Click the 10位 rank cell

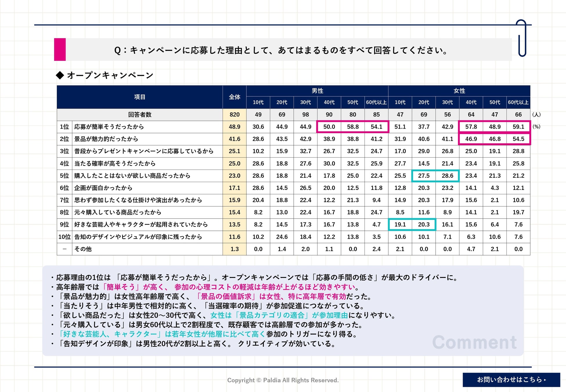(x=64, y=237)
